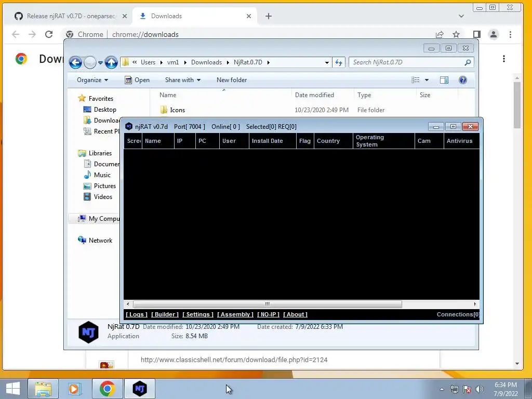Reload the Chrome page
Screen dimensions: 532x399
point(49,34)
